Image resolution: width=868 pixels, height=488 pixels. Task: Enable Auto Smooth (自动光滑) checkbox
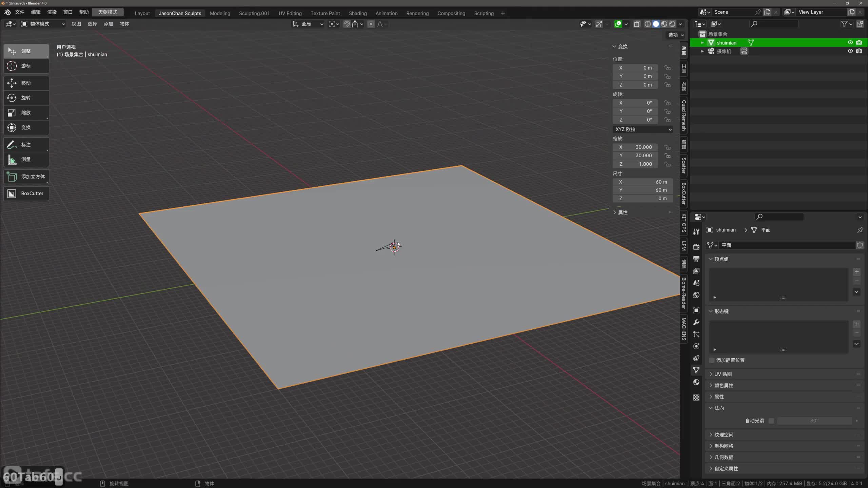771,421
